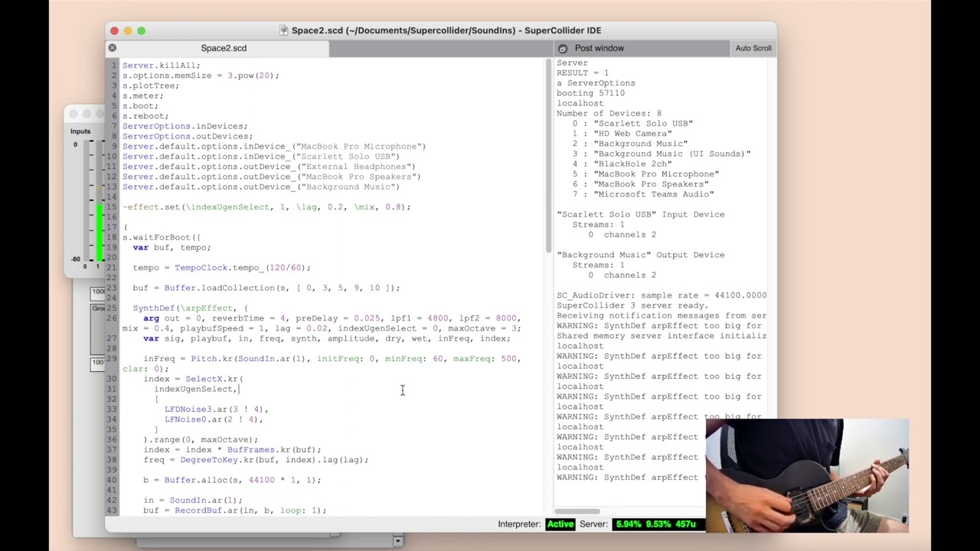Click the s.plotTree line
Image resolution: width=980 pixels, height=551 pixels.
point(151,86)
